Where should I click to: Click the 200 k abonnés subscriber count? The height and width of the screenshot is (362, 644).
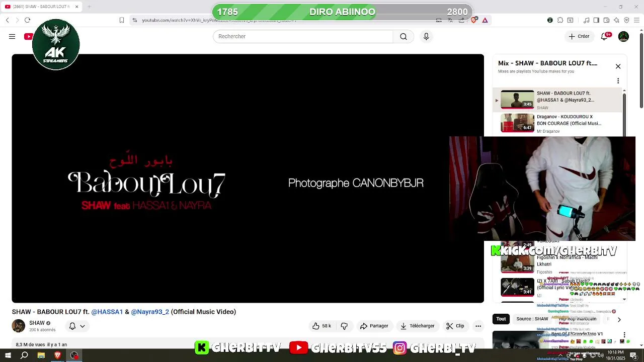tap(42, 330)
